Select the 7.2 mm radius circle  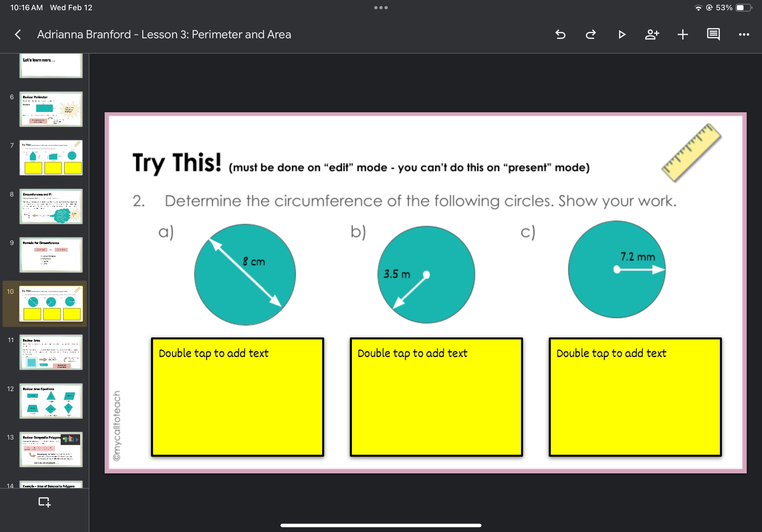(616, 269)
